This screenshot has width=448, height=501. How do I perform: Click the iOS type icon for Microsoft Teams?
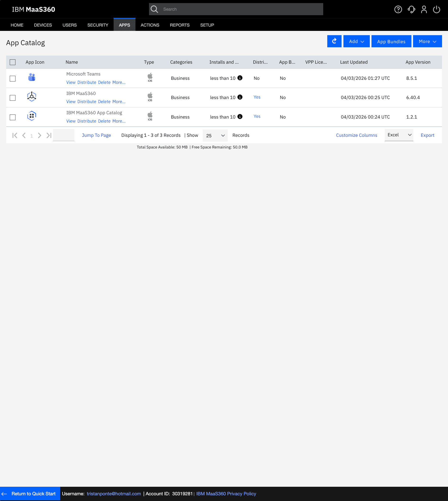coord(150,77)
